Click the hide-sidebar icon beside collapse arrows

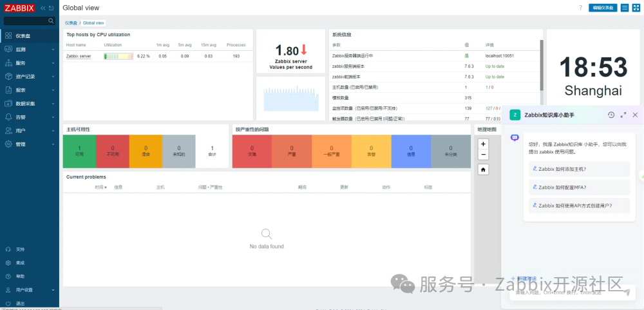coord(51,8)
